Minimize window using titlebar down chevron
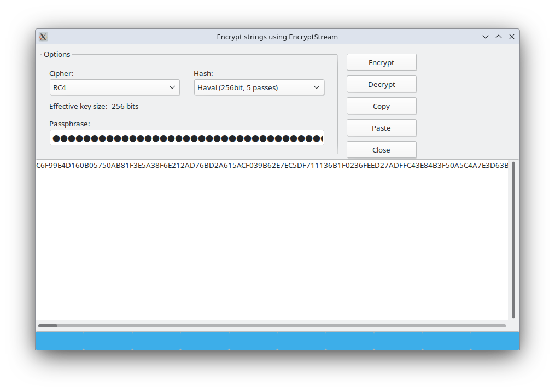 pos(486,37)
